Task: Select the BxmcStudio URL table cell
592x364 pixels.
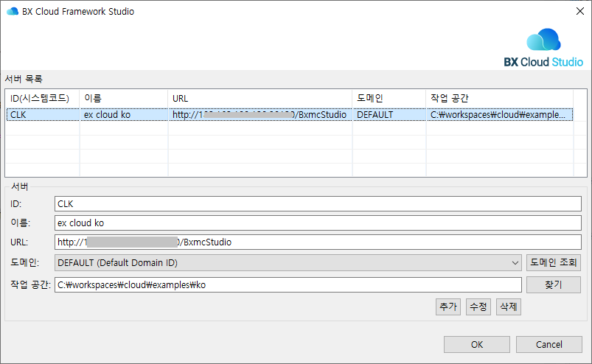Action: (x=260, y=115)
